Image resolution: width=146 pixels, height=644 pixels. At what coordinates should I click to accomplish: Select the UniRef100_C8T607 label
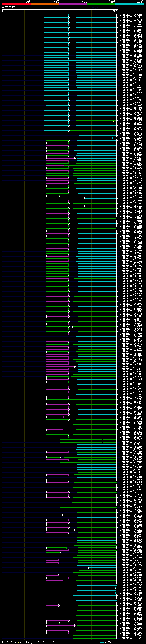pos(131,590)
